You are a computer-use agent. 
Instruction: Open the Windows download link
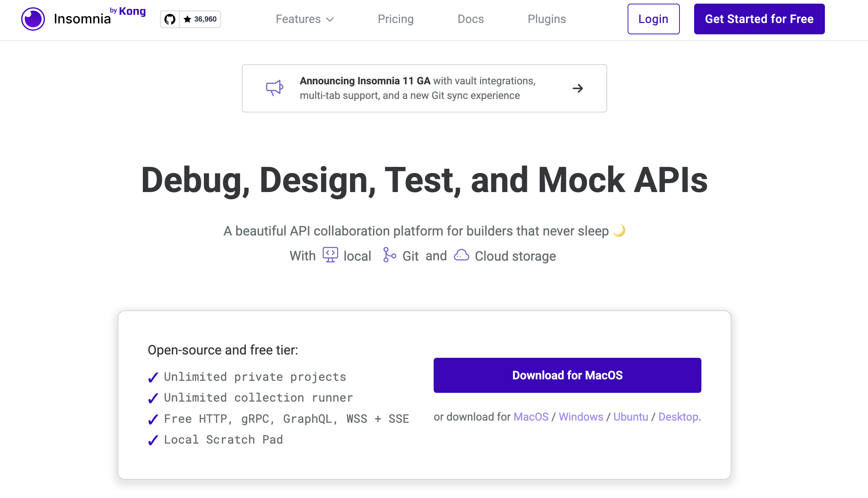click(581, 417)
